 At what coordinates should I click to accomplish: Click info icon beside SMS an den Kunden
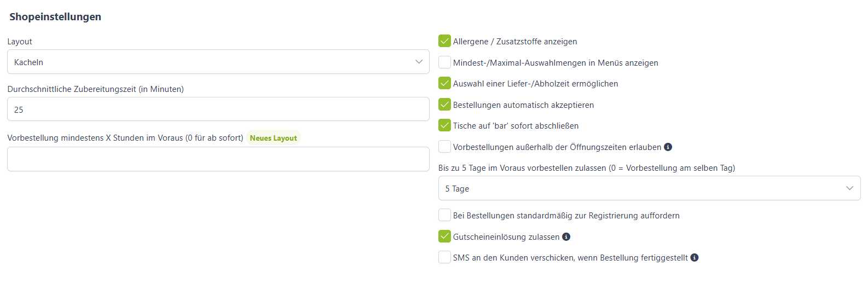click(x=695, y=258)
